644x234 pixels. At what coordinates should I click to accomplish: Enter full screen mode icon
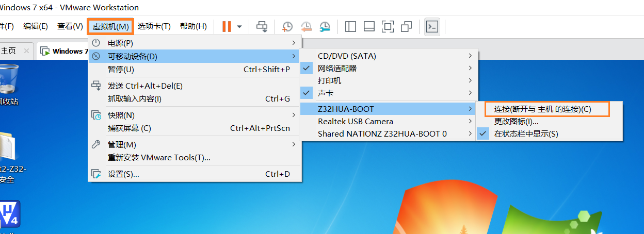coord(388,26)
